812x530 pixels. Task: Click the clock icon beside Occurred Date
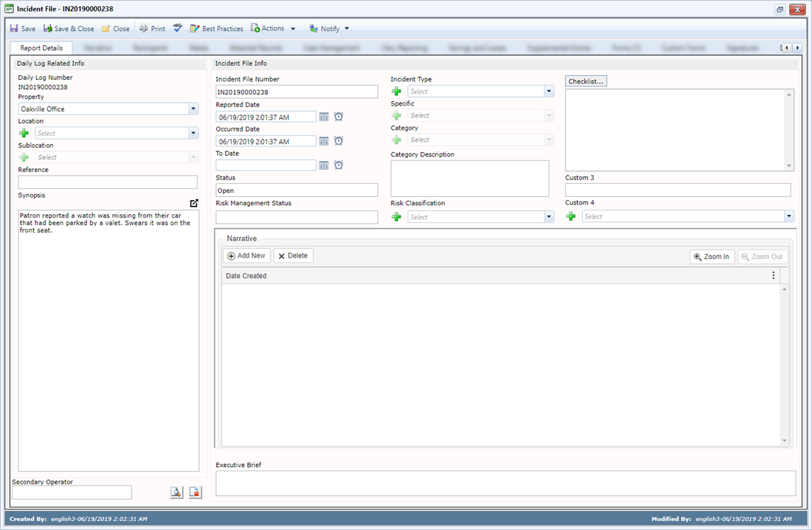(x=338, y=141)
